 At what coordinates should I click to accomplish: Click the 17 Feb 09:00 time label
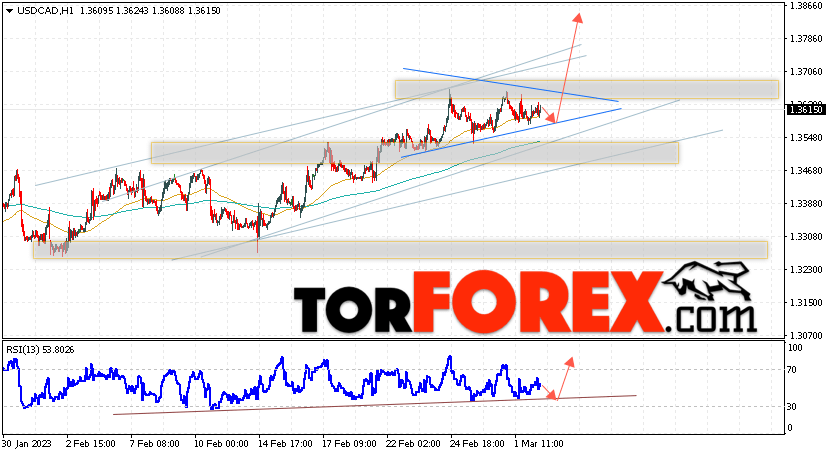(349, 443)
